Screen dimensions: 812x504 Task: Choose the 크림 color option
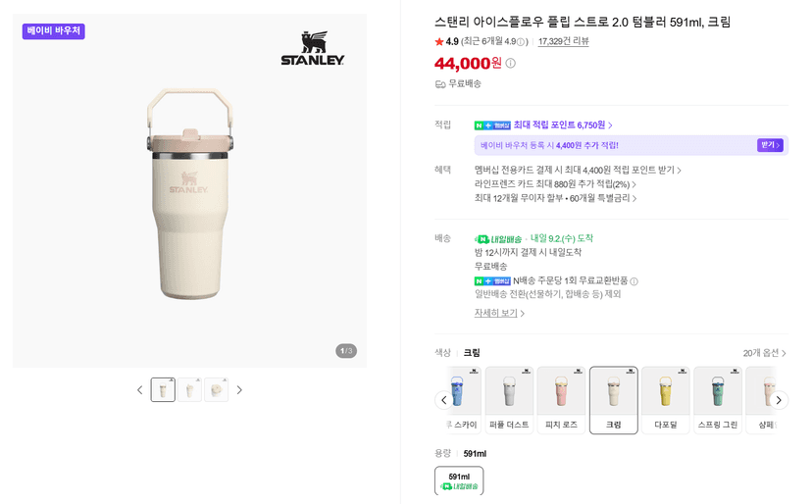(x=614, y=400)
